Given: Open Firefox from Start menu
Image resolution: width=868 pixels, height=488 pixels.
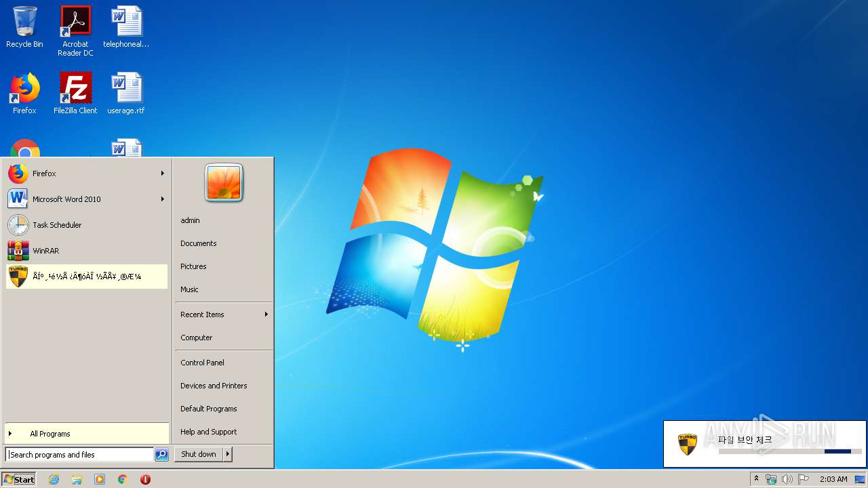Looking at the screenshot, I should click(86, 174).
